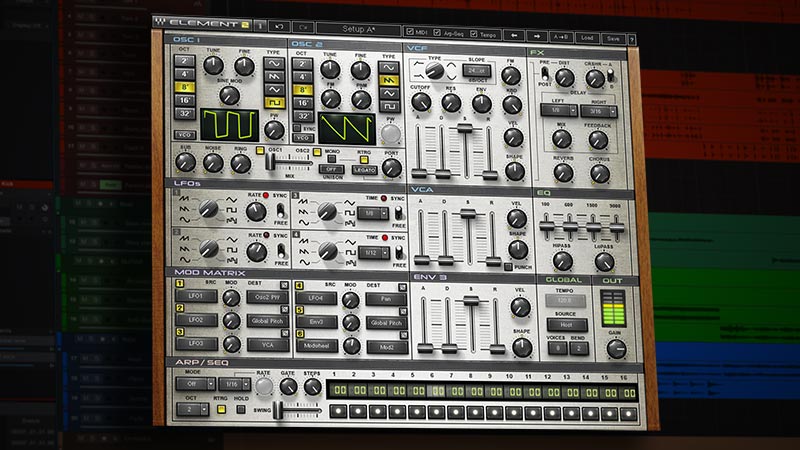Screen dimensions: 800x450
Task: Open mod slot 1 destination Osc2 PW selector
Action: [267, 297]
